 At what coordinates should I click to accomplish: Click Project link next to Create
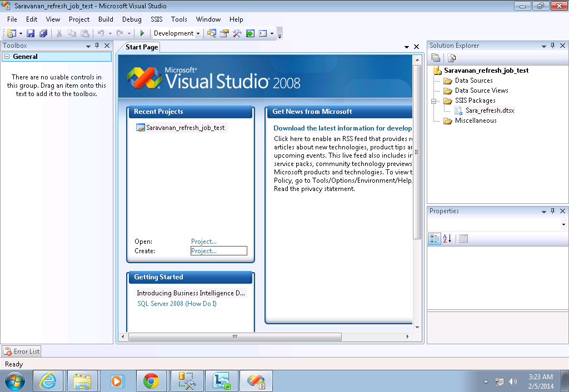(203, 250)
